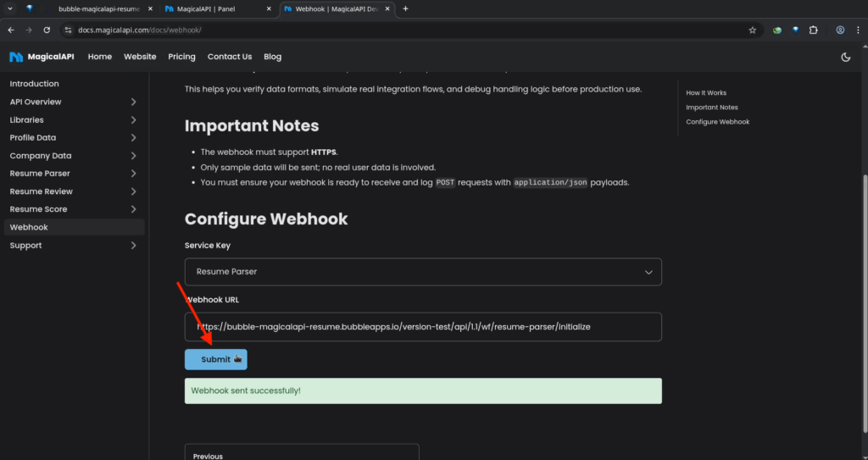The image size is (868, 460).
Task: Open API Overview sidebar item
Action: (36, 102)
